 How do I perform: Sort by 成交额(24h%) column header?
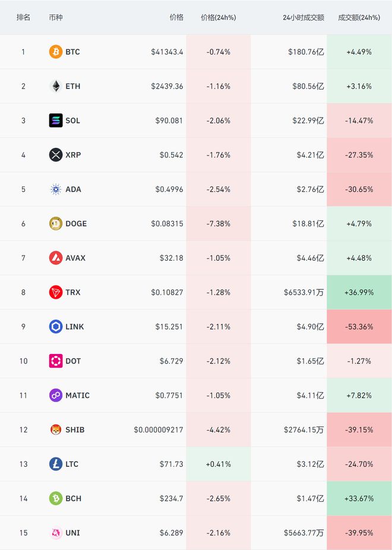point(359,17)
